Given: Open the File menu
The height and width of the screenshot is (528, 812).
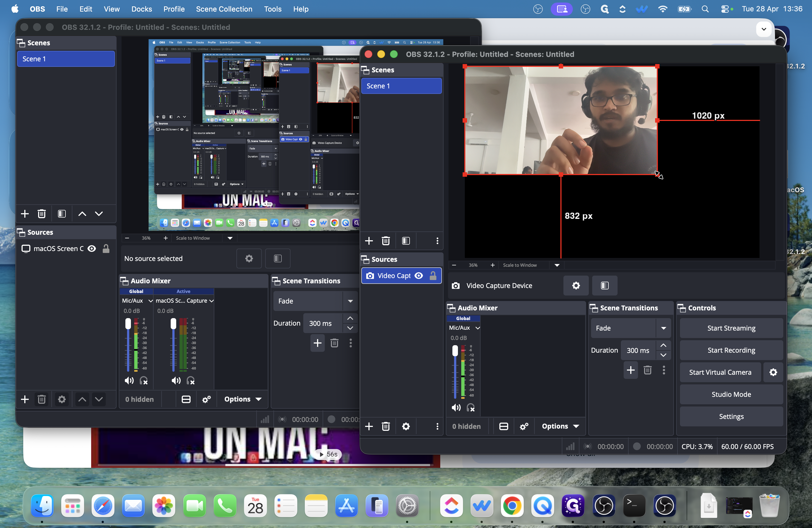Looking at the screenshot, I should (62, 9).
